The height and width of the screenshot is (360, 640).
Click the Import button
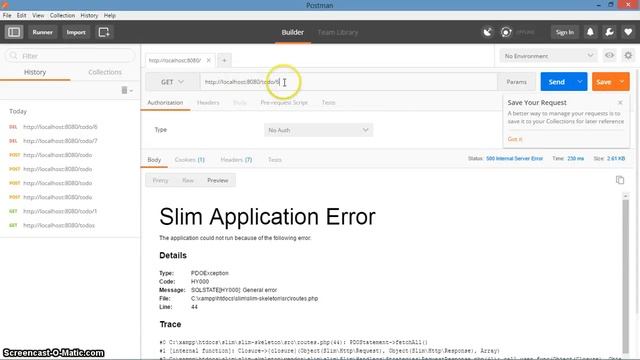pos(76,32)
